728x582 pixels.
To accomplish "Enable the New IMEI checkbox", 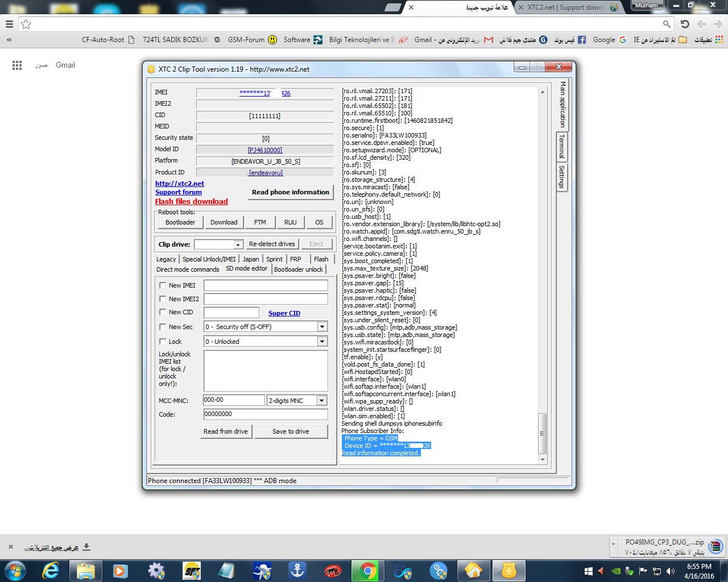I will tap(163, 285).
